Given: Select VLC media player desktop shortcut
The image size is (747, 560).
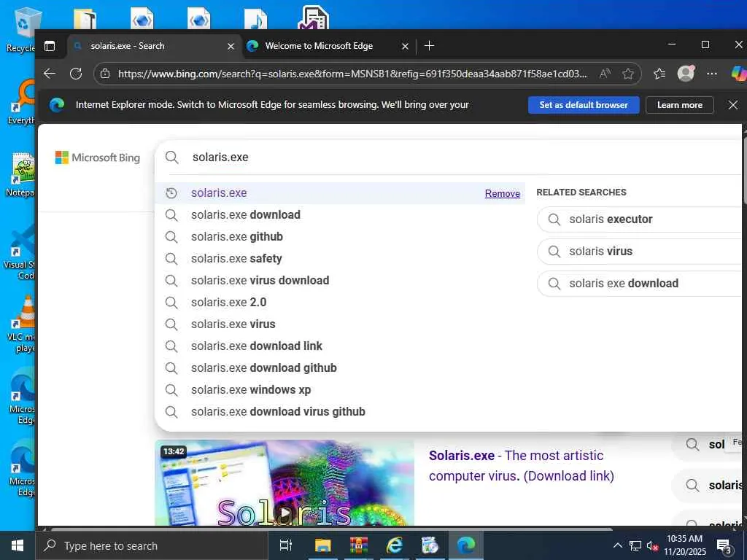Looking at the screenshot, I should [x=21, y=324].
